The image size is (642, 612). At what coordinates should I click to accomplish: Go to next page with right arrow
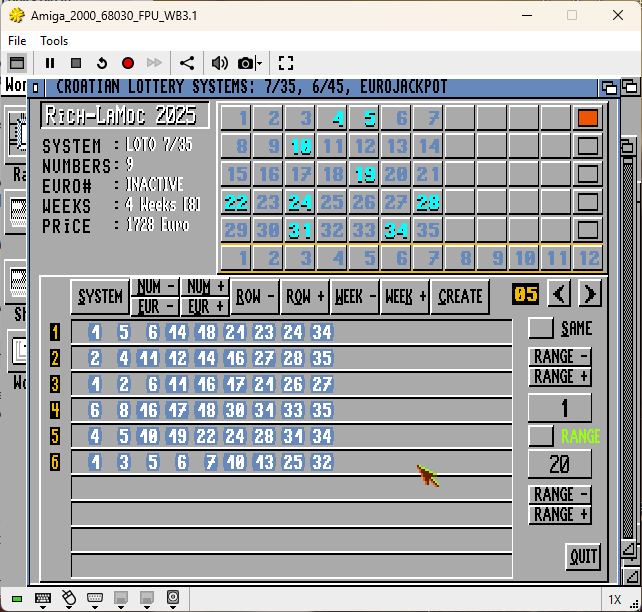[x=590, y=294]
